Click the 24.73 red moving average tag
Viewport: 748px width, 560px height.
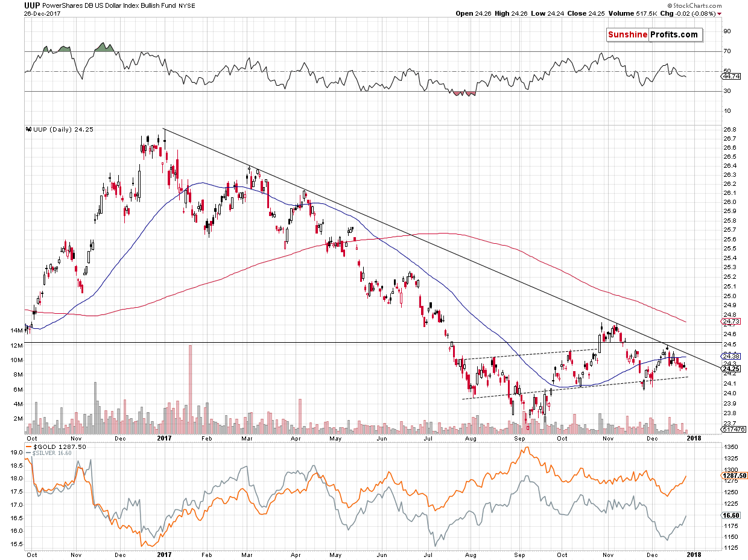tap(731, 322)
